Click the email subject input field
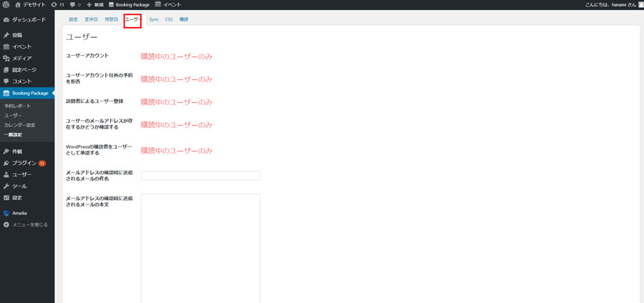This screenshot has width=644, height=303. pos(200,176)
